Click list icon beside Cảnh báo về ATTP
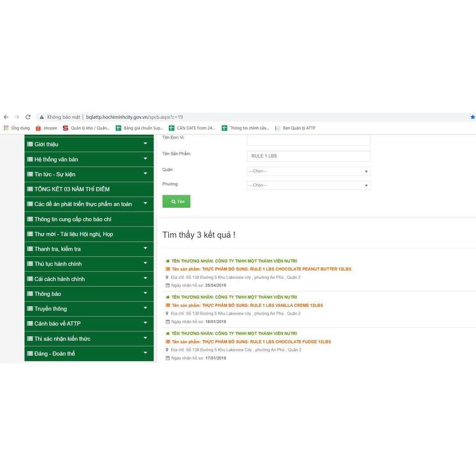Viewport: 476px width, 476px height. tap(30, 324)
